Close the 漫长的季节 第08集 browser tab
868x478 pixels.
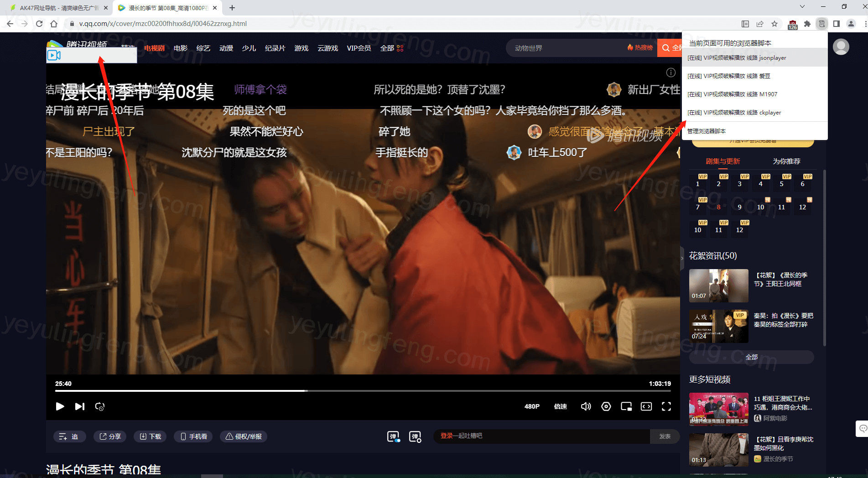(x=215, y=8)
